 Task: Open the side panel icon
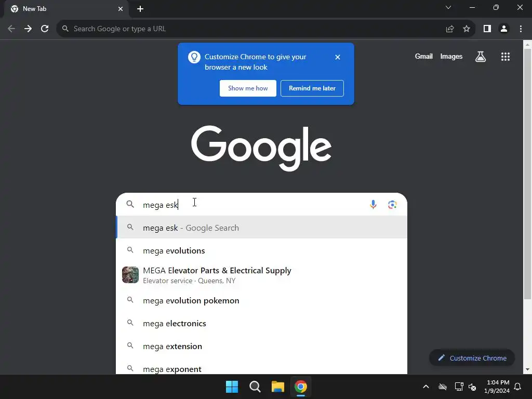487,29
